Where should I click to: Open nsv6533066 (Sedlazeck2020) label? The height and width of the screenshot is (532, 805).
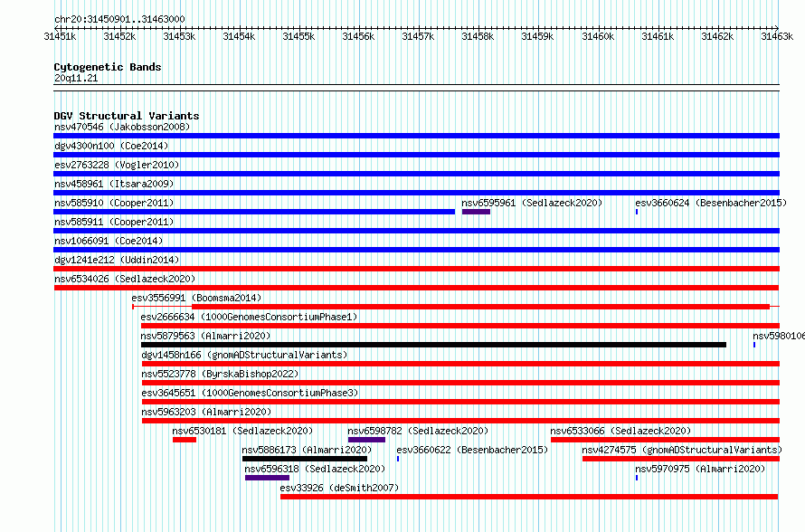[x=621, y=431]
